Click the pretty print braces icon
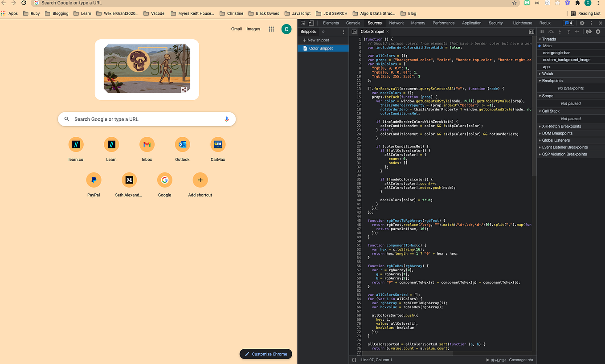Viewport: 605px width, 364px height. (x=353, y=360)
